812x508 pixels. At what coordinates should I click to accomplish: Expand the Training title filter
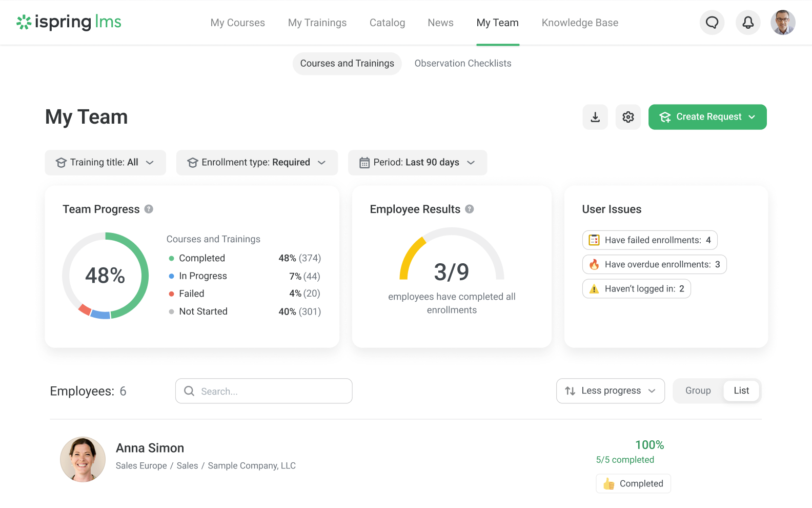105,163
